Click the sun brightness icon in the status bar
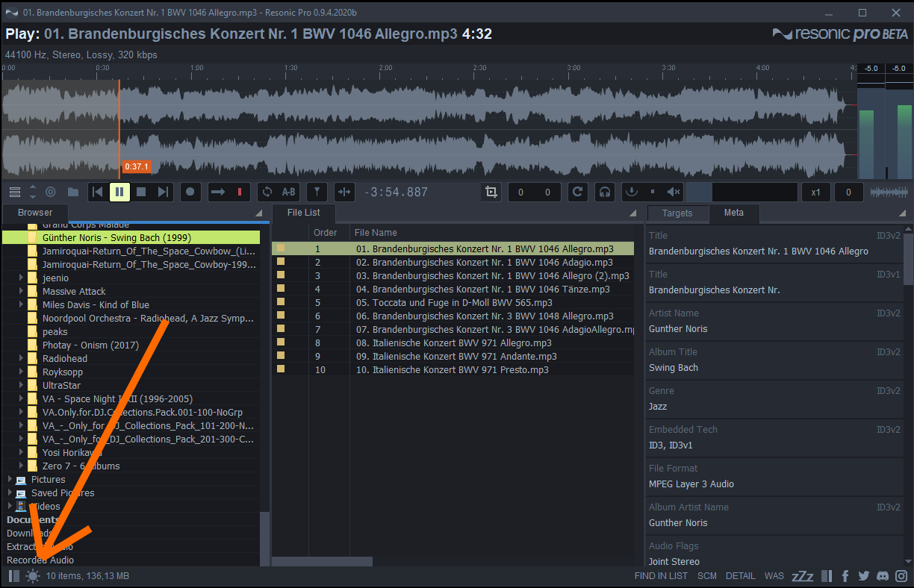 click(33, 576)
